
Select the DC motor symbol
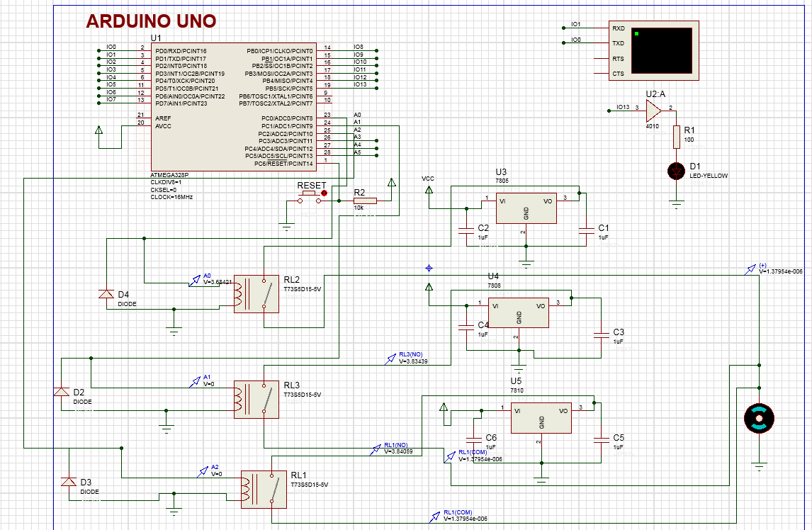759,417
